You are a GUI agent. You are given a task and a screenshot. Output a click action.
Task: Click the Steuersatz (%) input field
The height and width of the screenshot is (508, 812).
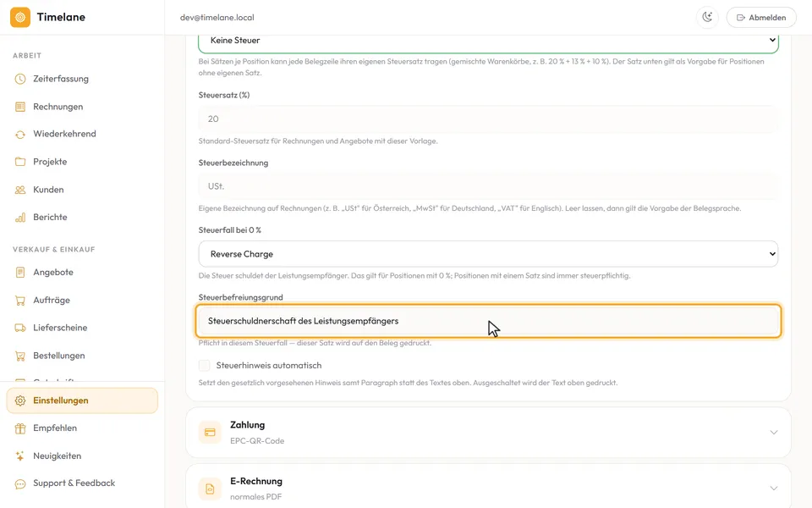pos(488,119)
